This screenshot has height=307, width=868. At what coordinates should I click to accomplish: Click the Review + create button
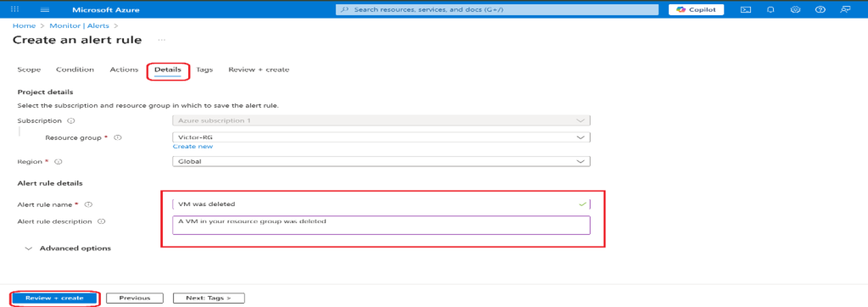coord(54,299)
